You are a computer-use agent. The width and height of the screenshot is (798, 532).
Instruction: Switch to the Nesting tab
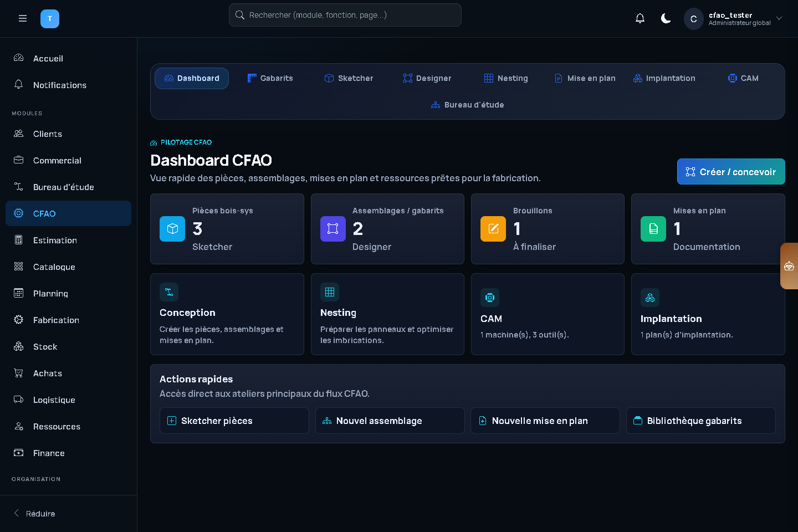[x=506, y=78]
